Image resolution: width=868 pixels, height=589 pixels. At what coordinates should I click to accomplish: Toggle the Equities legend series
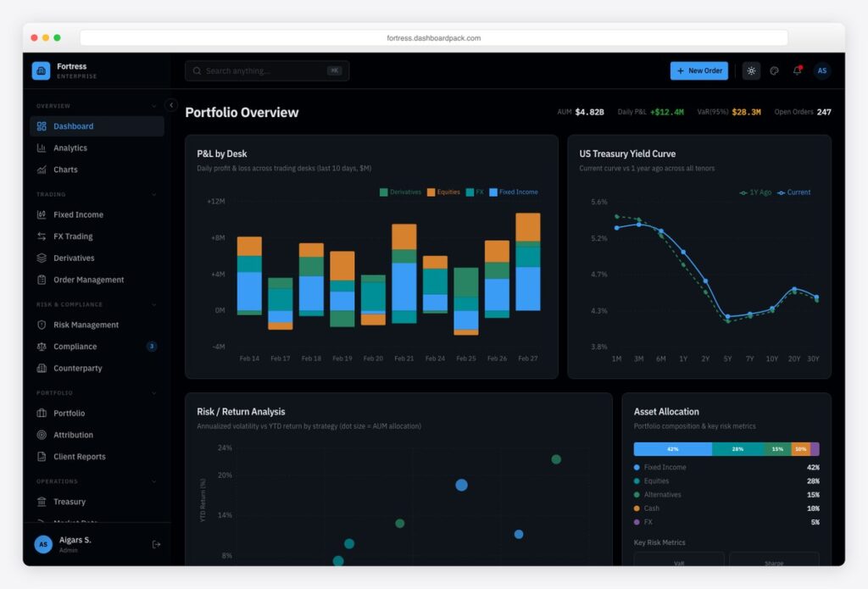[443, 192]
